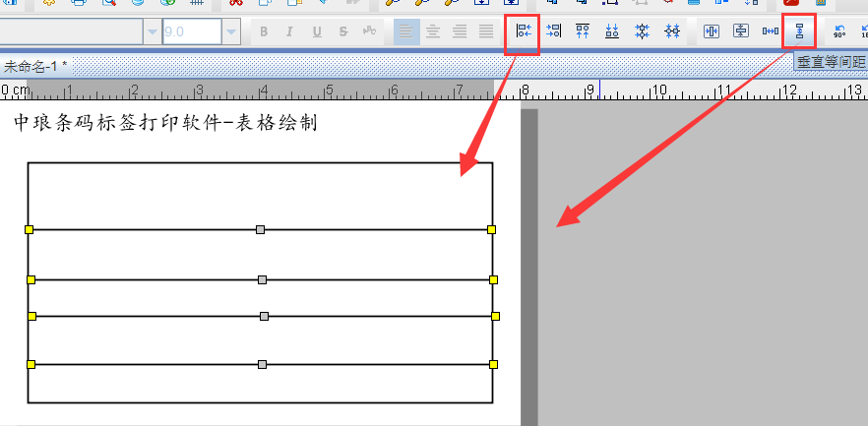Expand the font name dropdown list
Image resolution: width=868 pixels, height=426 pixels.
pos(152,31)
